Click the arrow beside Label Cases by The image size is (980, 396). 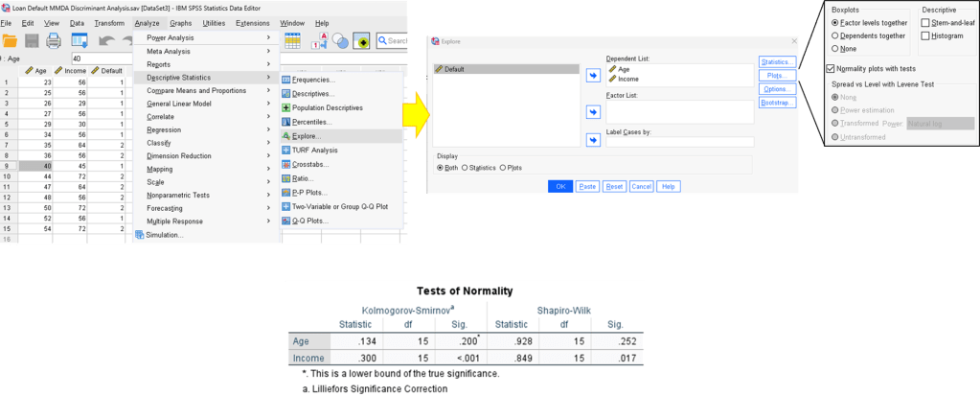point(592,140)
